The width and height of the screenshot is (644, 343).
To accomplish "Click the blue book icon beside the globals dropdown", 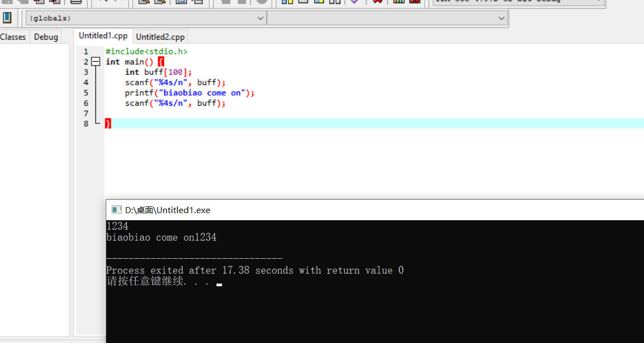I will pos(7,18).
